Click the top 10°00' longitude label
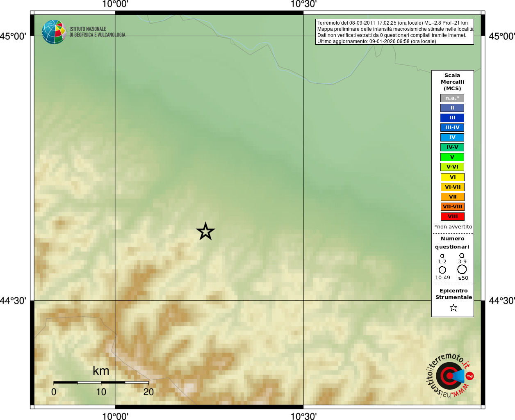This screenshot has height=420, width=515. click(x=115, y=5)
